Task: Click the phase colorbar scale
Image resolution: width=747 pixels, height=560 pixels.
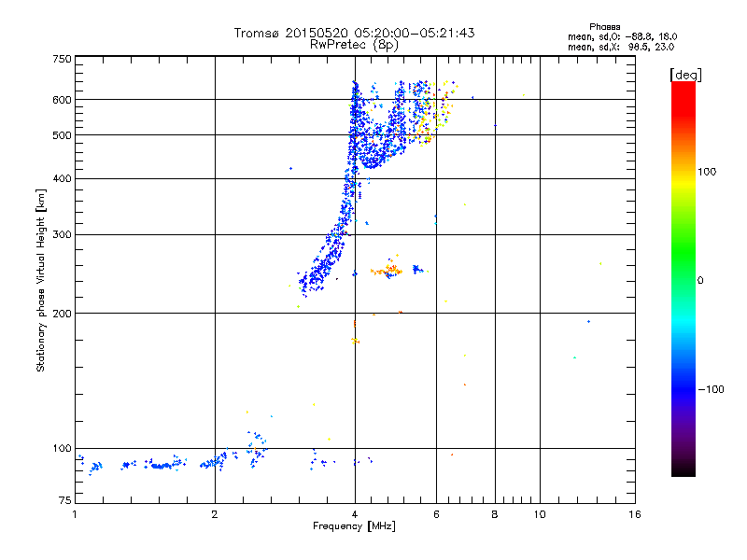Action: click(x=684, y=279)
